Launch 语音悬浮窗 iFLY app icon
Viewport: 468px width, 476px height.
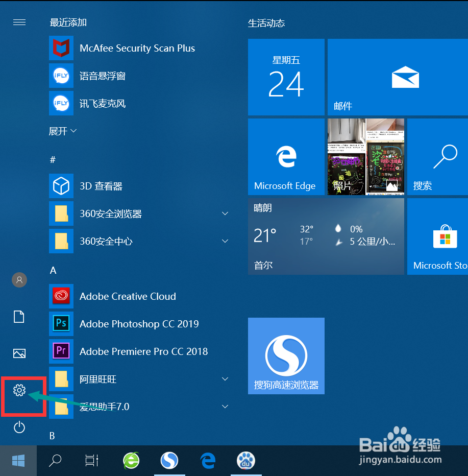click(x=61, y=76)
